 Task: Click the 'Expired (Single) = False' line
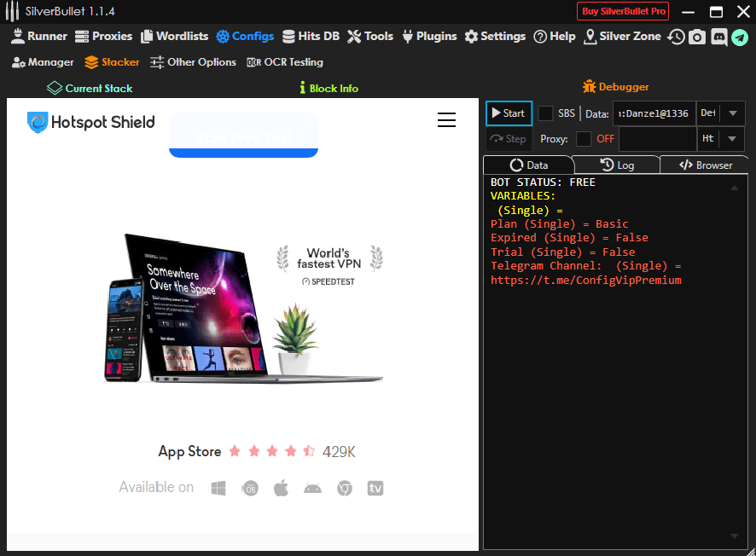point(569,238)
